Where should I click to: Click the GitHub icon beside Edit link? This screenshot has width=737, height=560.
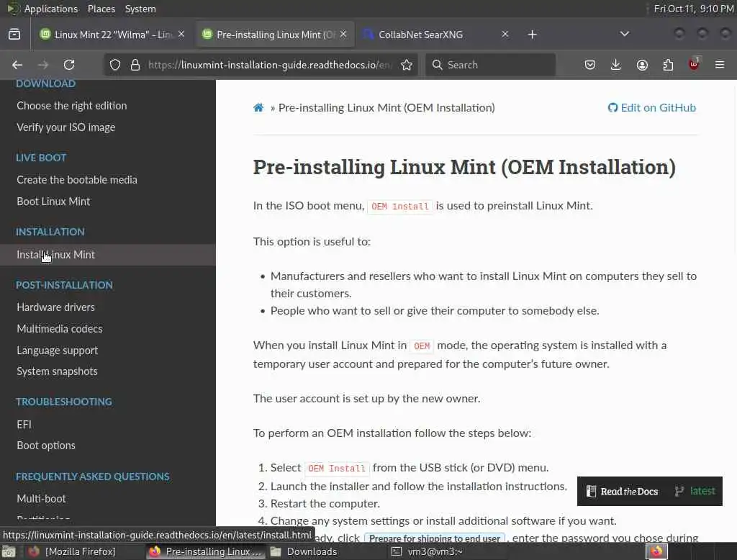point(612,108)
